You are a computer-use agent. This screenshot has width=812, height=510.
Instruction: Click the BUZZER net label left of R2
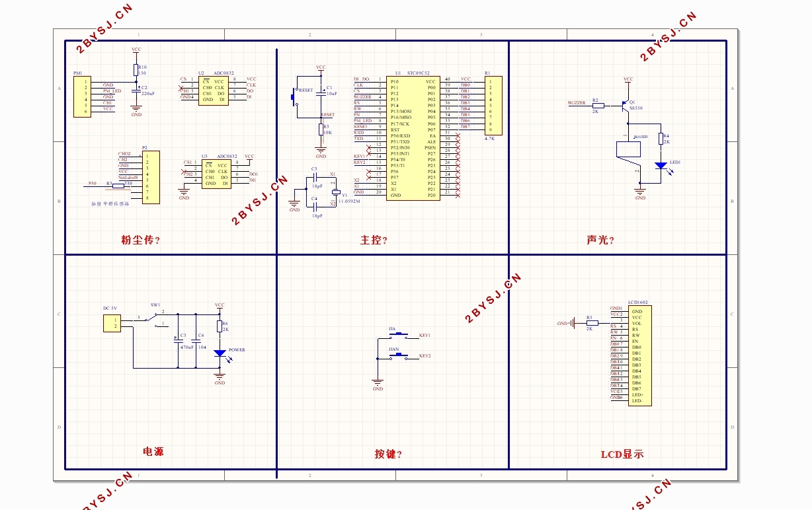(x=577, y=103)
